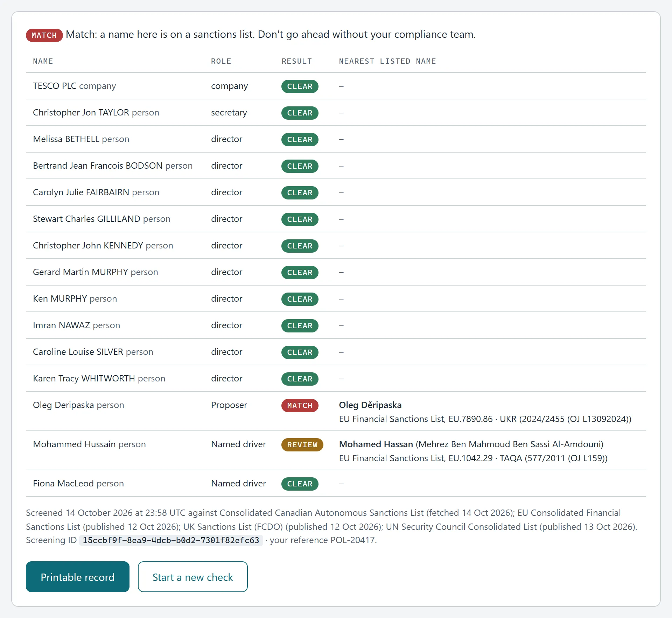Select the Mohamed Hassan listed name

click(376, 444)
